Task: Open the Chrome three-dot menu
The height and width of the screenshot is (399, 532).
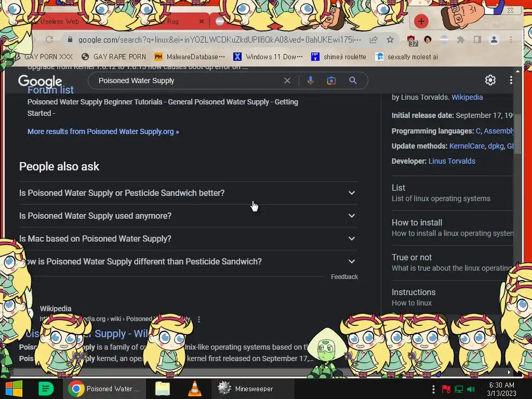Action: pyautogui.click(x=511, y=39)
